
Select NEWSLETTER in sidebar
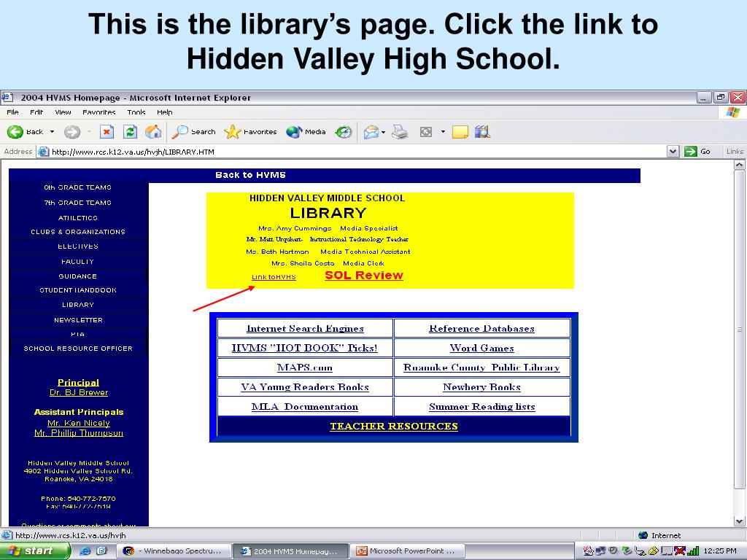78,320
